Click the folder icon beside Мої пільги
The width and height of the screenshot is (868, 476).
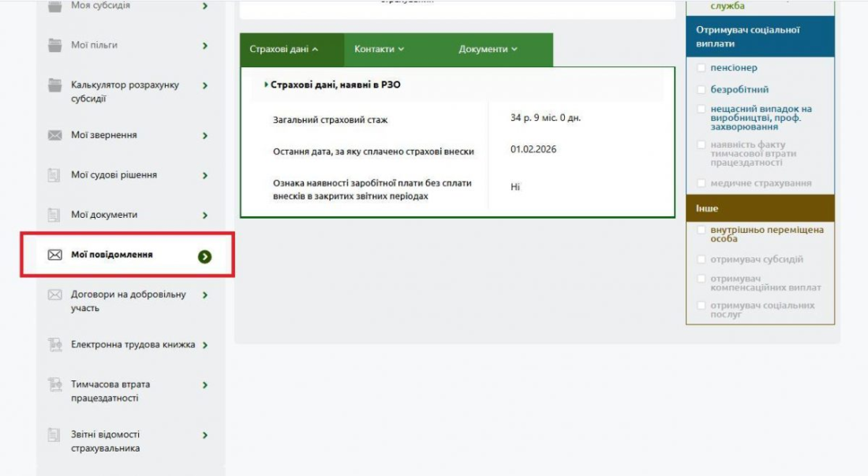pos(54,45)
